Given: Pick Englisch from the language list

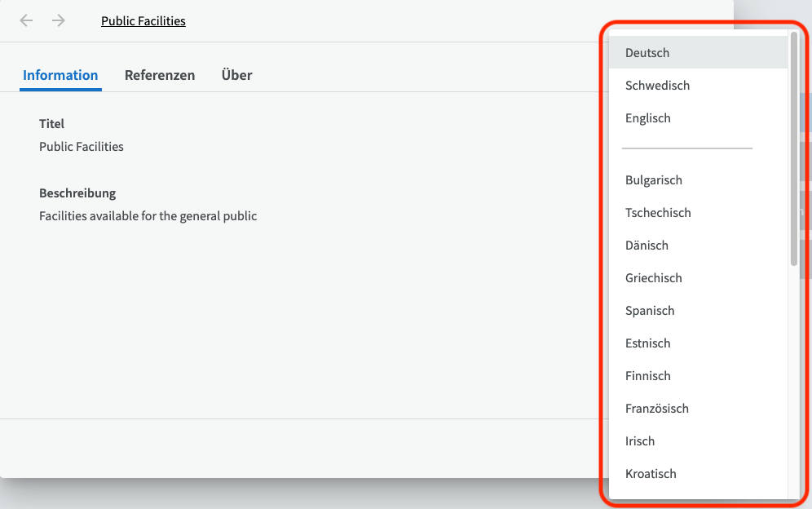Looking at the screenshot, I should point(648,118).
